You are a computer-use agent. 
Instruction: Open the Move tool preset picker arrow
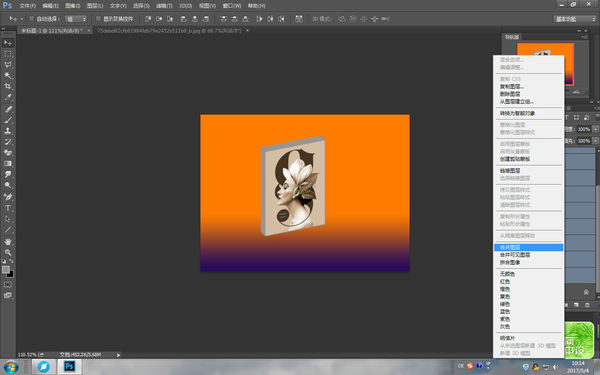tap(22, 19)
